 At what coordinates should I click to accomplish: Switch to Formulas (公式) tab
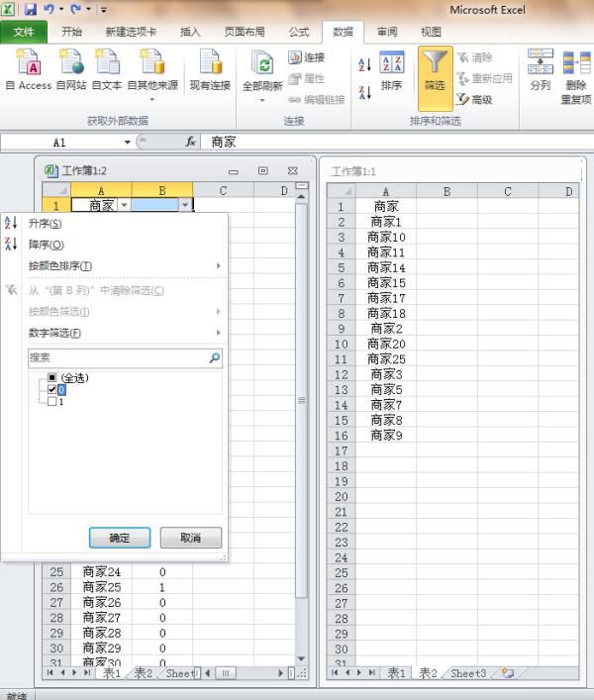pos(299,32)
